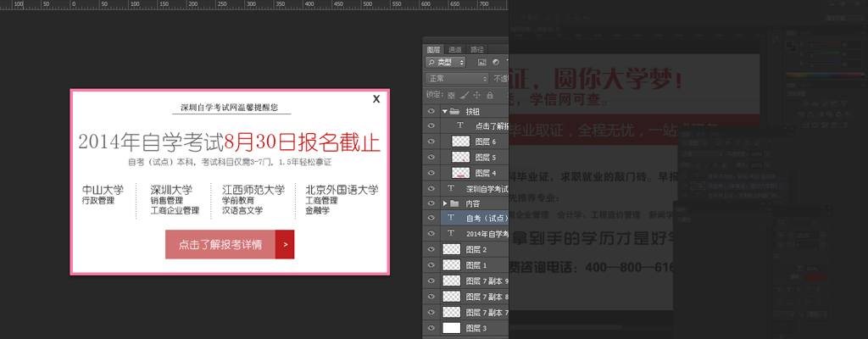Click the adjustment layer filter icon
The image size is (868, 339).
[x=495, y=62]
